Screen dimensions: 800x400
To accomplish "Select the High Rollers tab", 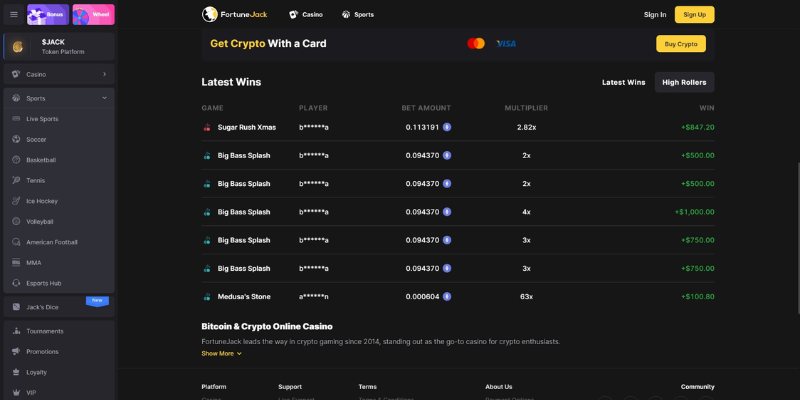I will pos(684,82).
